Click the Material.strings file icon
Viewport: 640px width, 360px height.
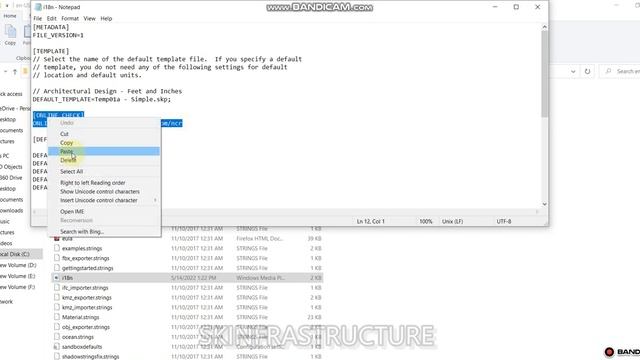(x=57, y=317)
